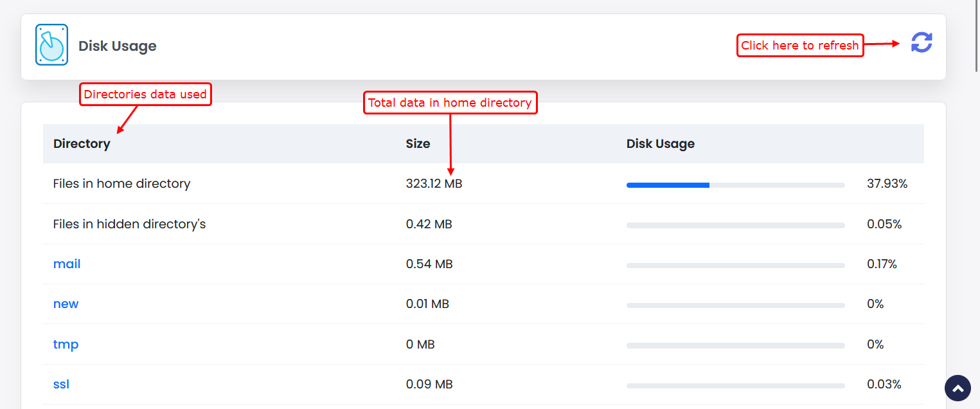
Task: Select the Files in home directory row
Action: 121,184
